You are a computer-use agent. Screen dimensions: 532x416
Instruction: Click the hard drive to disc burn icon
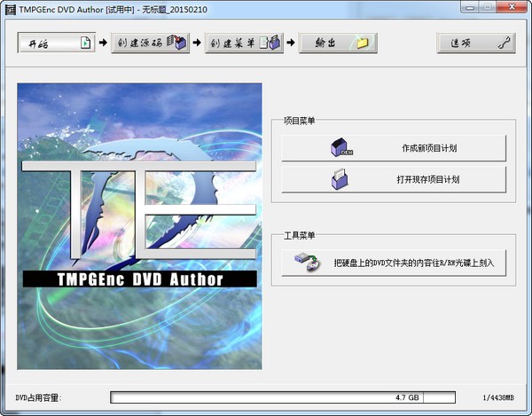[308, 262]
